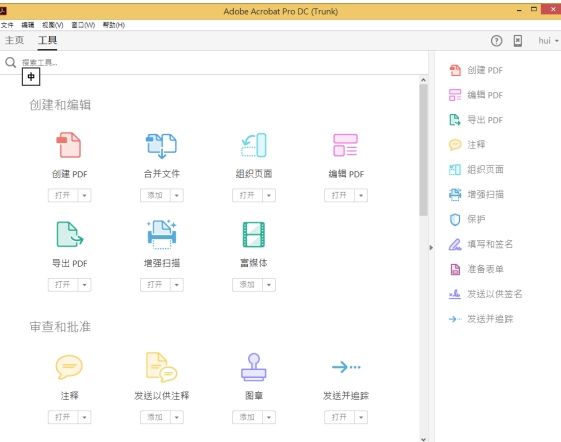
Task: Open the 注释 speech bubble icon in main grid
Action: point(69,367)
